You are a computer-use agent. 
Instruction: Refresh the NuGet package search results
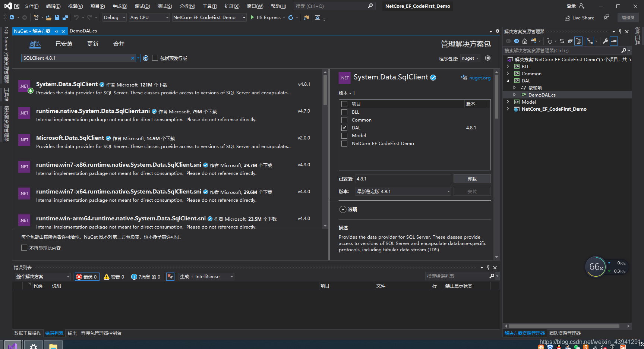point(146,58)
